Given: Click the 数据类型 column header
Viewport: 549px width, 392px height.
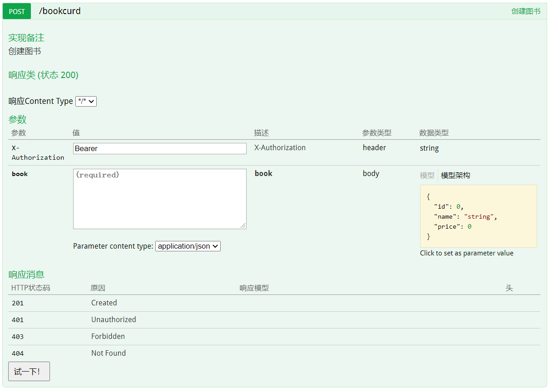Looking at the screenshot, I should coord(434,133).
